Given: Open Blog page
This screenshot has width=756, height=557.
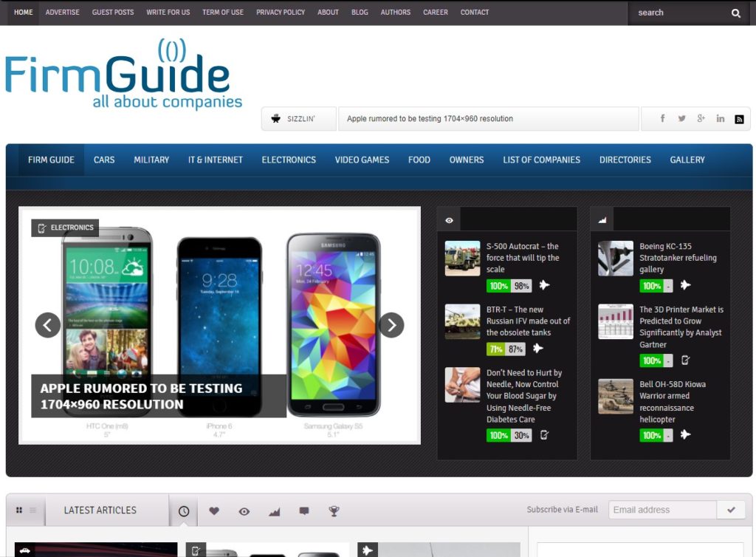Looking at the screenshot, I should [x=360, y=12].
